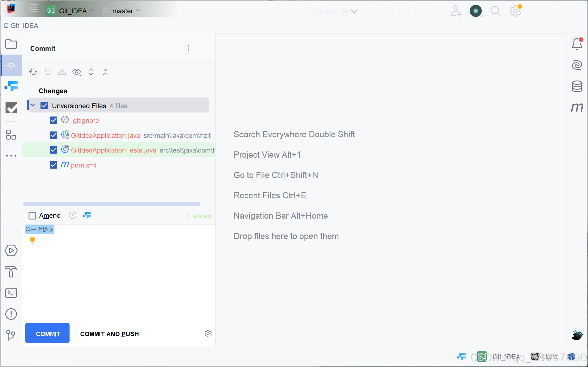Viewport: 588px width, 367px height.
Task: Open the hamburger main menu
Action: click(x=33, y=8)
